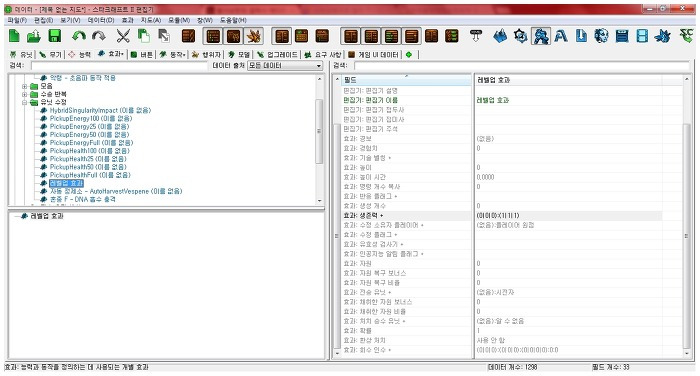Select HybridSingularityImpact in the tree

point(100,110)
